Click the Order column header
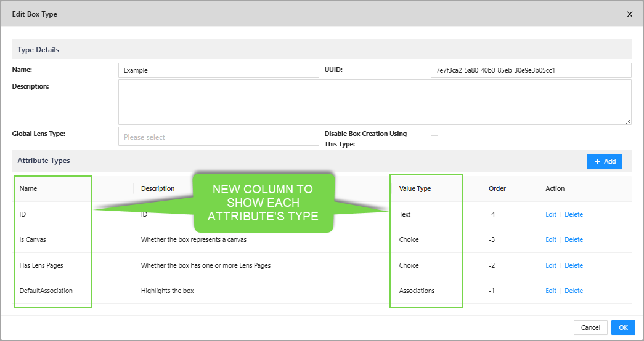This screenshot has width=644, height=341. click(x=497, y=188)
